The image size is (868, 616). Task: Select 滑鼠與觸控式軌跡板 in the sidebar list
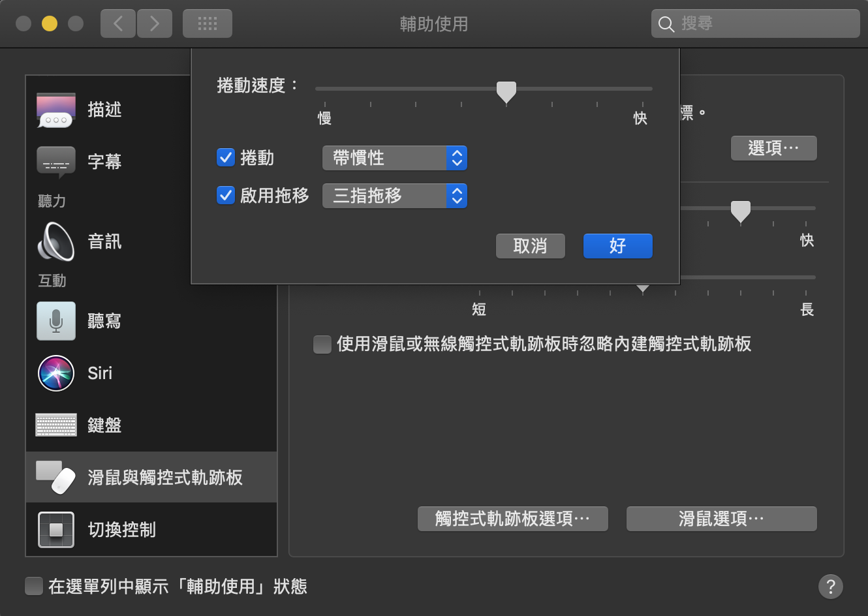[x=151, y=477]
